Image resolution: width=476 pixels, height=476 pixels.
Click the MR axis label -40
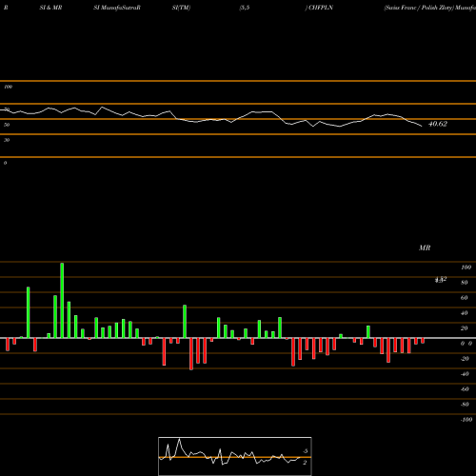(x=465, y=374)
